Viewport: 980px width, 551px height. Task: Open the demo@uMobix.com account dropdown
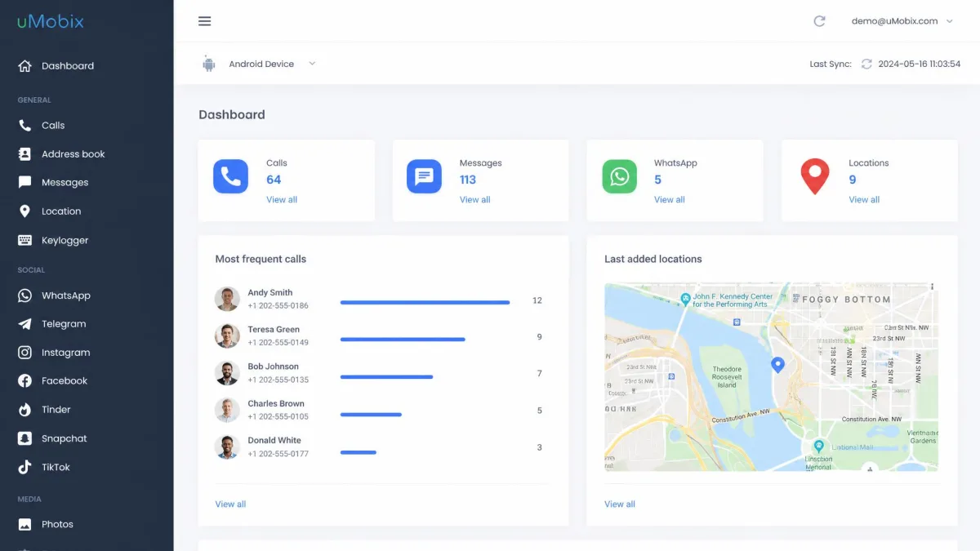[902, 21]
